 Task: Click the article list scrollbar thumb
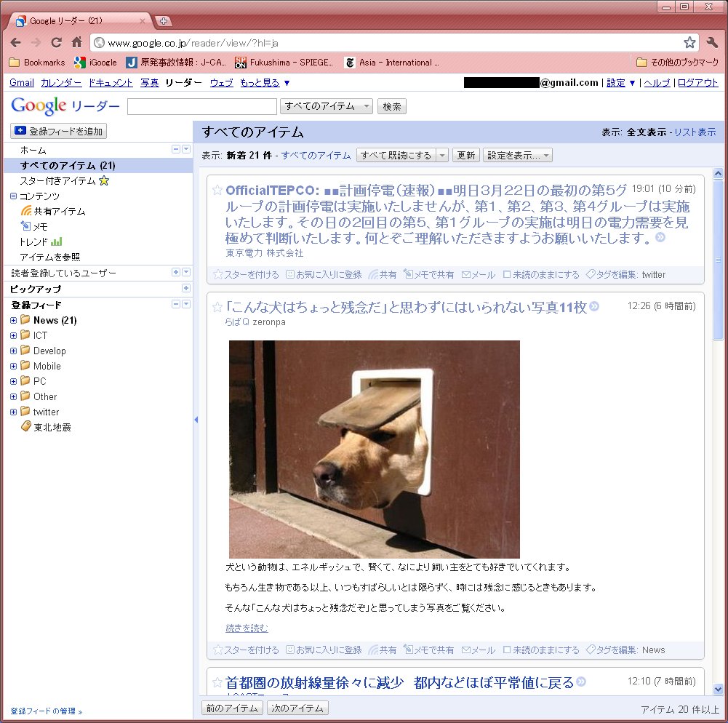tap(719, 260)
